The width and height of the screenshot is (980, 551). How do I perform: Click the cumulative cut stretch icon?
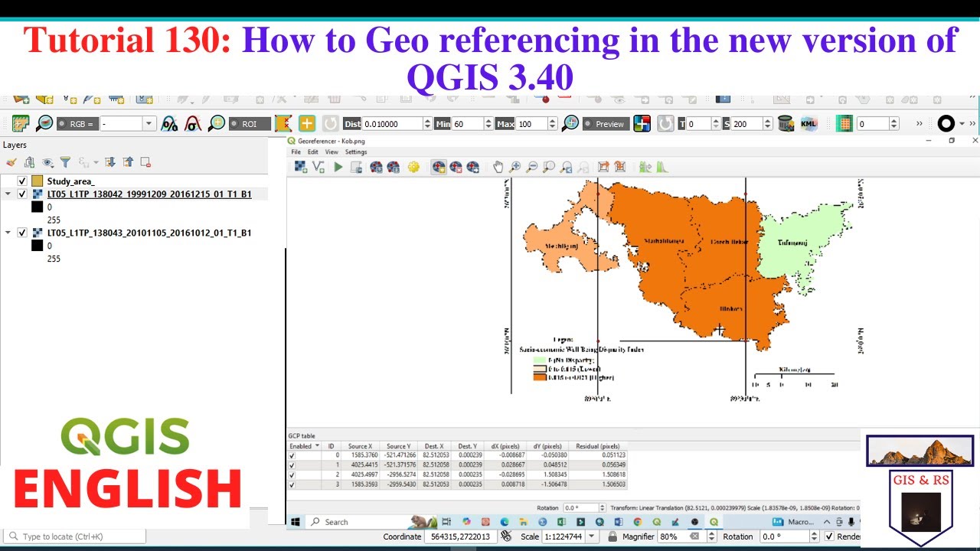(170, 123)
